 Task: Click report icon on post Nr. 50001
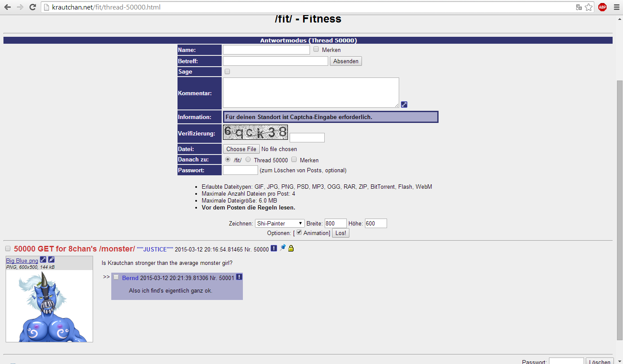[x=239, y=277]
